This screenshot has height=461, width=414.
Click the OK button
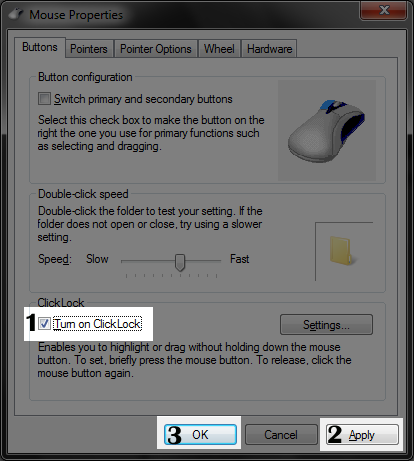click(200, 434)
